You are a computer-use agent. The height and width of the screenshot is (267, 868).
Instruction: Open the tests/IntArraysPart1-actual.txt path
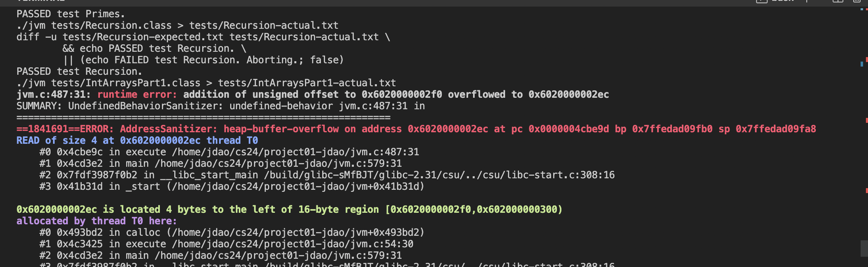307,83
